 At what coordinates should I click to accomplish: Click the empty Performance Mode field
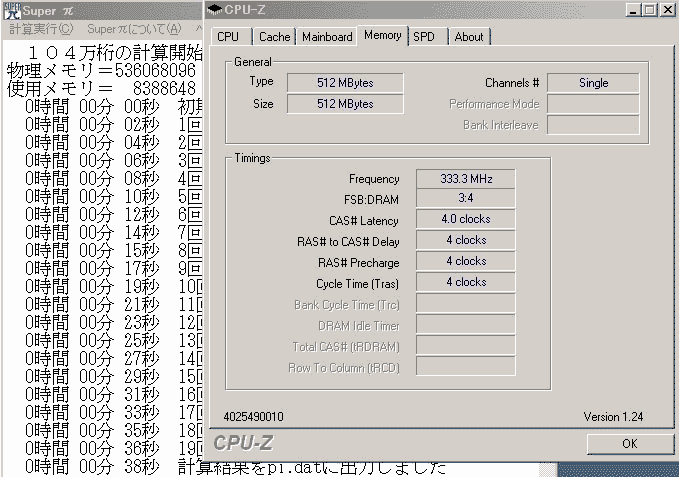click(x=593, y=104)
